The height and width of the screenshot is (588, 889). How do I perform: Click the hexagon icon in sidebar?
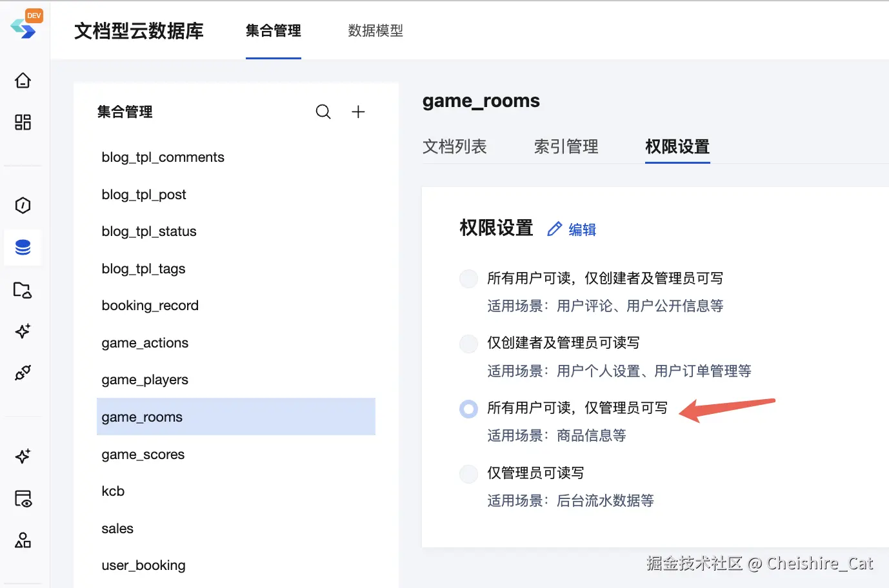(23, 206)
